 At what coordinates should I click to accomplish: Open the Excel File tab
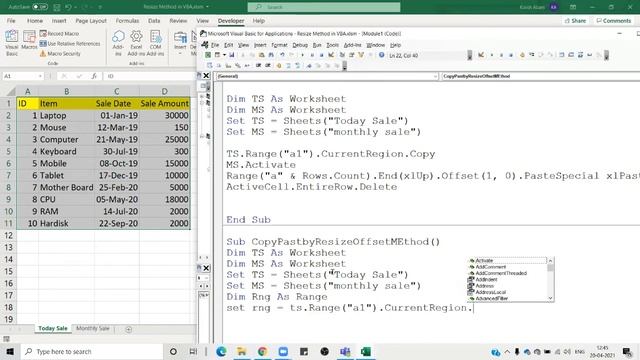(11, 20)
